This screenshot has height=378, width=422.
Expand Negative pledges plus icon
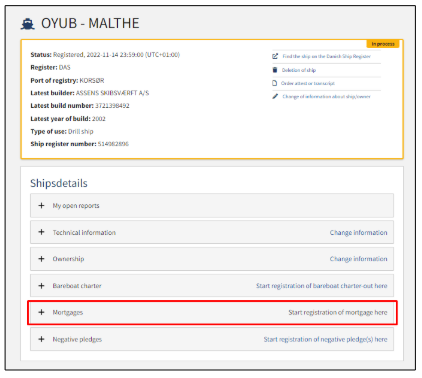[x=41, y=339]
